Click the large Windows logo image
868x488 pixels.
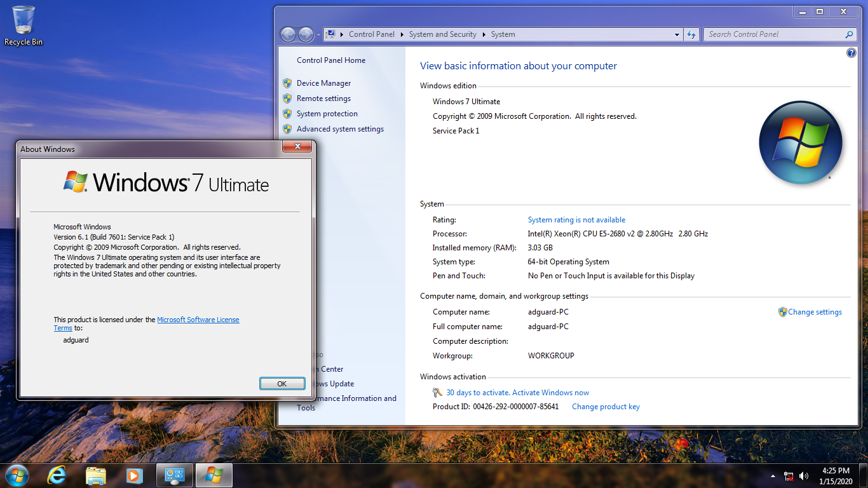point(801,142)
